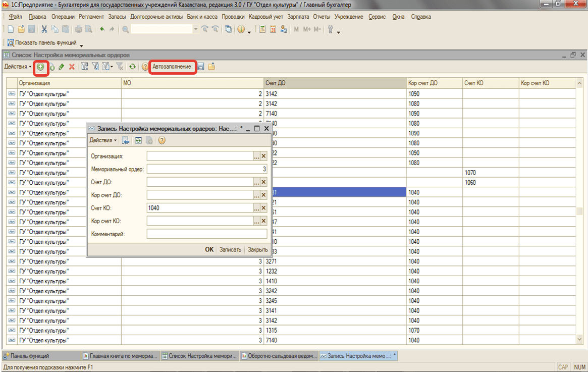Expand the main toolbar search combo box arrow
This screenshot has height=372, width=588.
(x=196, y=30)
